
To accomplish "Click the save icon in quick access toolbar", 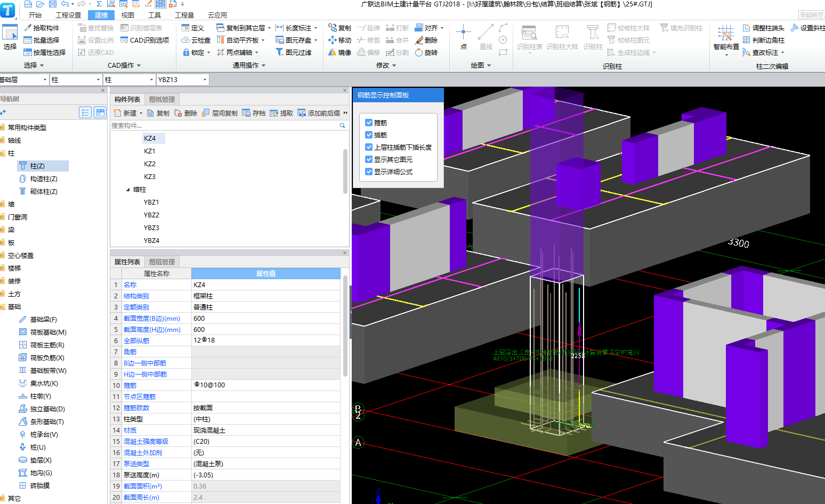I will (x=52, y=4).
